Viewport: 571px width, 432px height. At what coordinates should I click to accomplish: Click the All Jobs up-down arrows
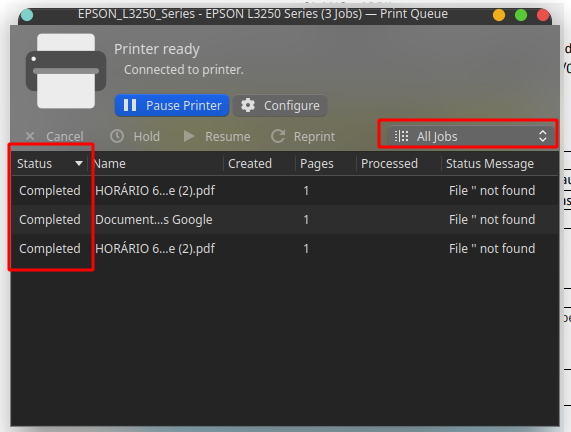tap(543, 136)
